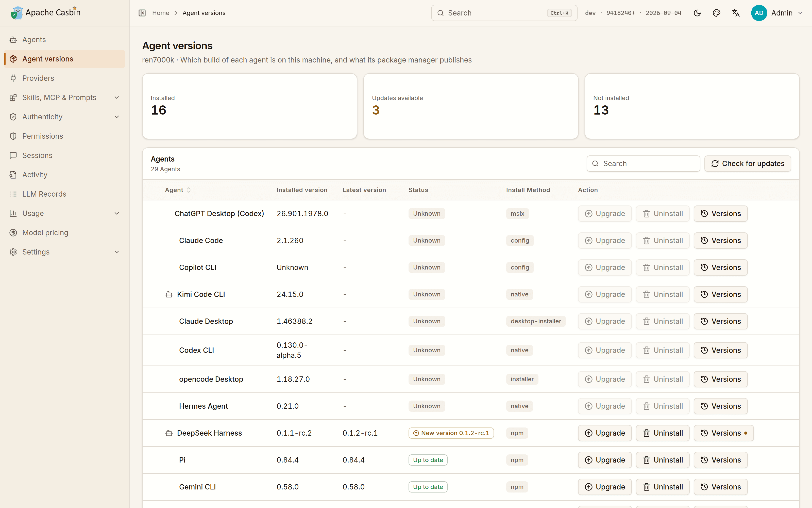Click the Authenticity shield icon
The width and height of the screenshot is (812, 508).
(13, 117)
